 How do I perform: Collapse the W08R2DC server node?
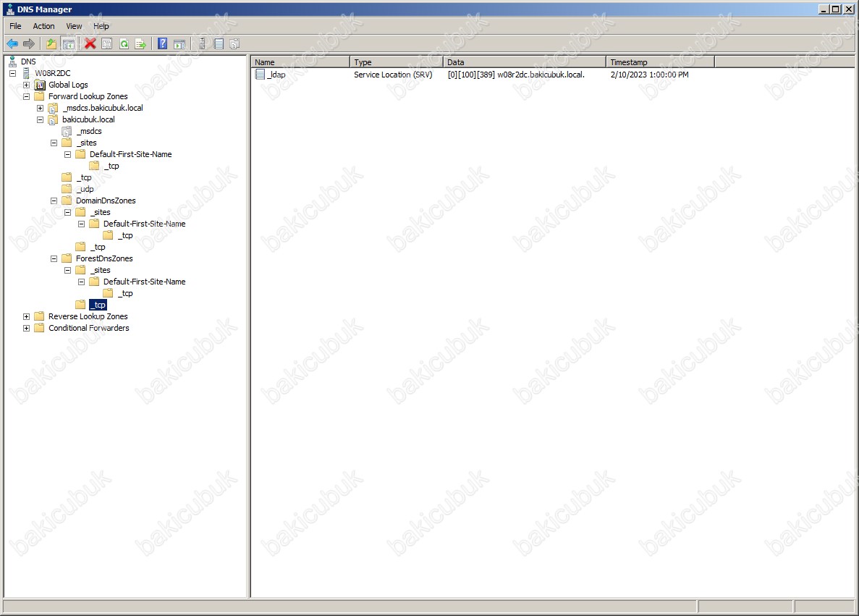pos(12,73)
